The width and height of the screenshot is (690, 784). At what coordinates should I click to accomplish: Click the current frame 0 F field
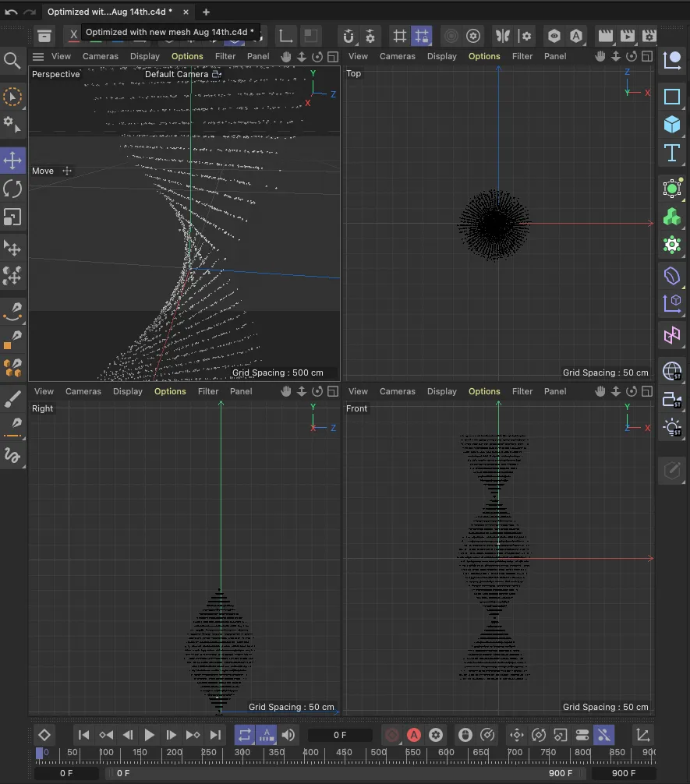point(340,735)
